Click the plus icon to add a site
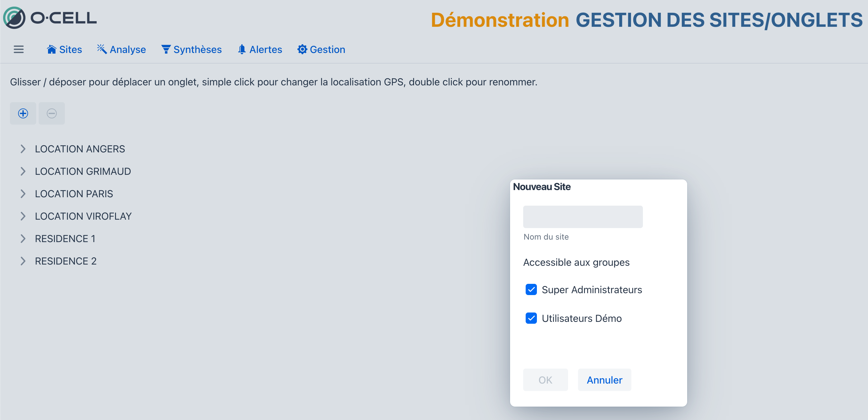This screenshot has width=868, height=420. point(23,113)
